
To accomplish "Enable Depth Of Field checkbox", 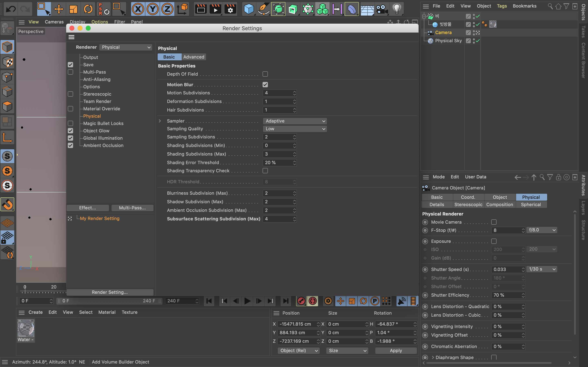I will pos(265,74).
